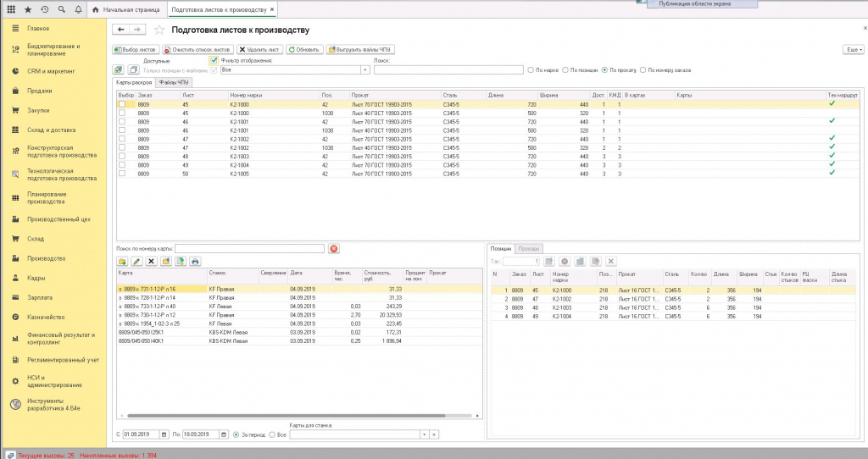Add current page to favorites star

click(159, 30)
